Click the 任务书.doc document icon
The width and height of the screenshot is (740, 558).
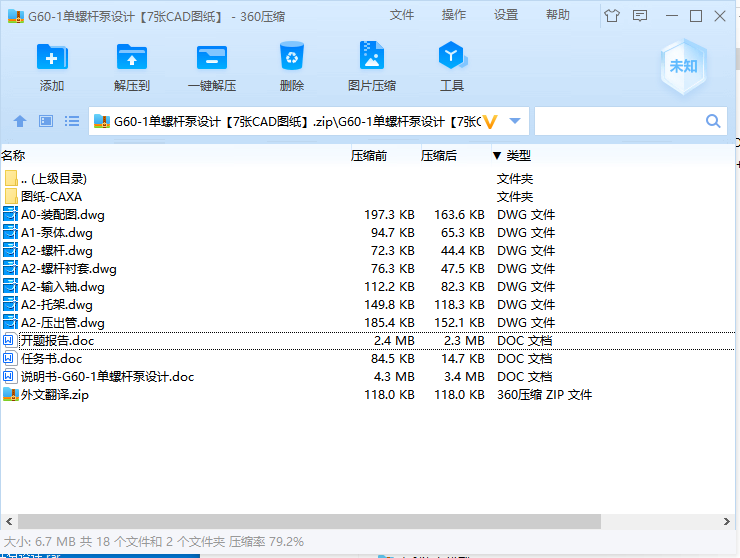pos(8,358)
